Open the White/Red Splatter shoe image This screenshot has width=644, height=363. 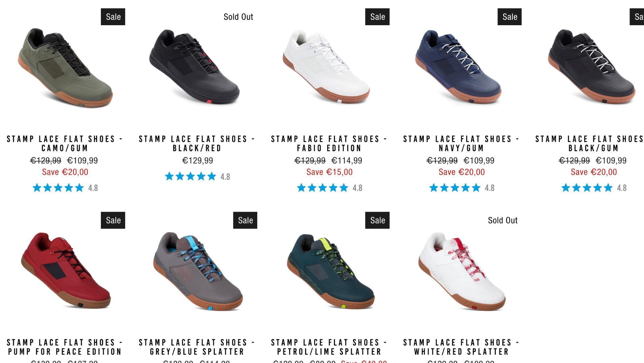click(462, 271)
